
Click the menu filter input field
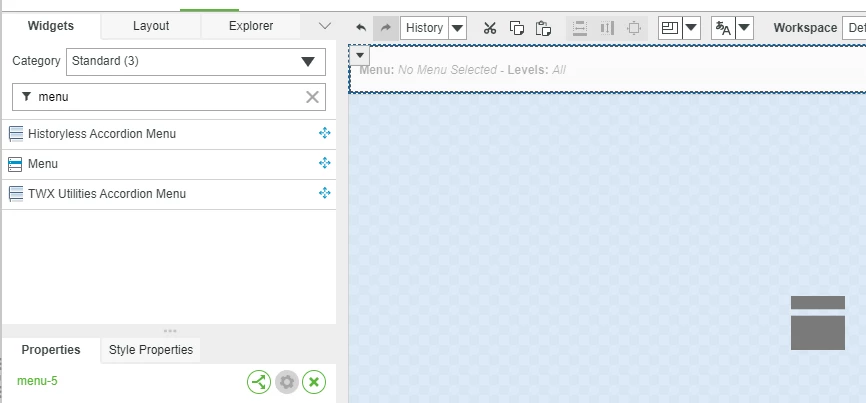tap(168, 97)
